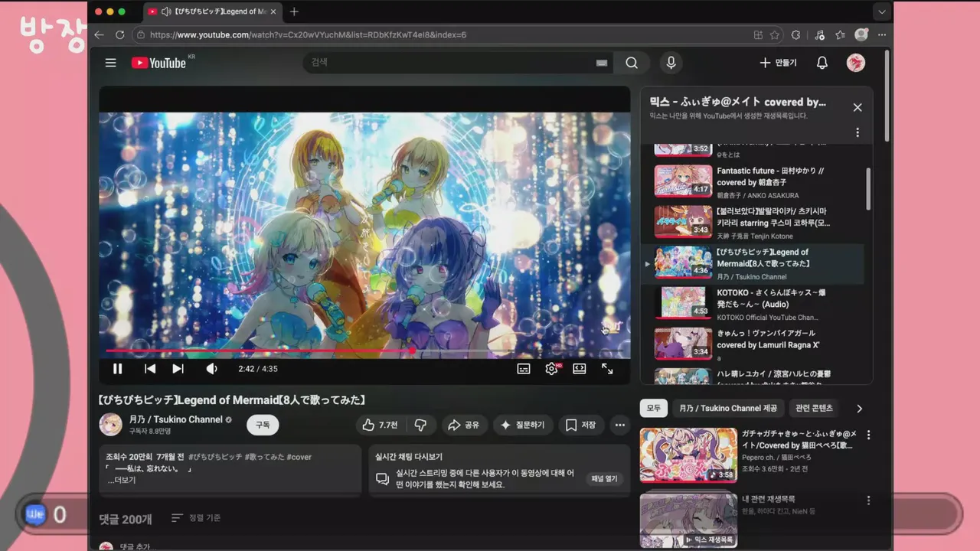Seek along the red video progress bar
The width and height of the screenshot is (980, 551).
364,350
